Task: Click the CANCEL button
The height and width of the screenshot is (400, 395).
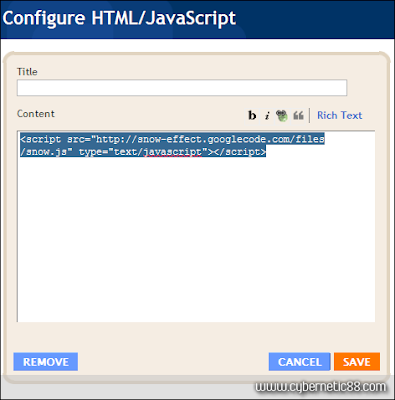Action: [x=299, y=362]
